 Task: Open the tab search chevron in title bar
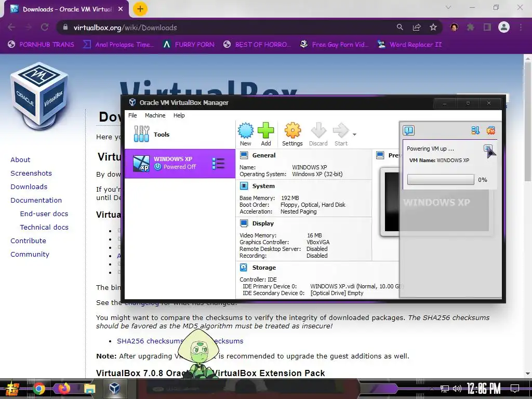click(x=448, y=7)
